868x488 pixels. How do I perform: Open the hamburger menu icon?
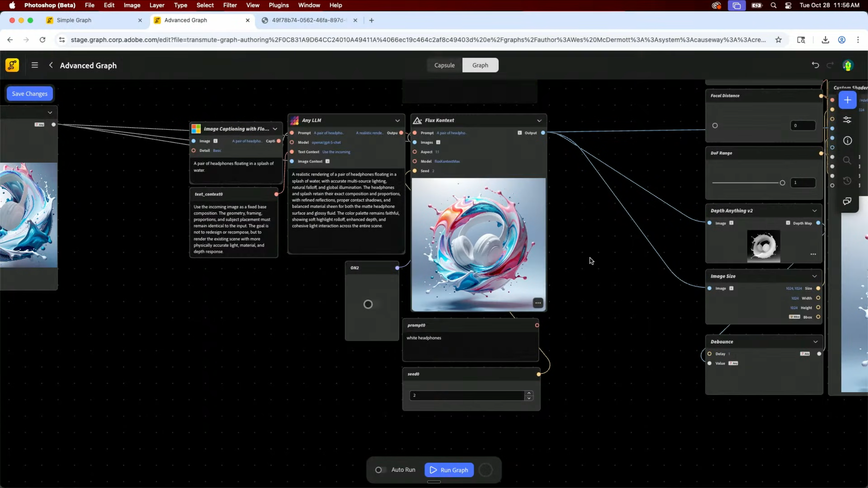pos(35,65)
